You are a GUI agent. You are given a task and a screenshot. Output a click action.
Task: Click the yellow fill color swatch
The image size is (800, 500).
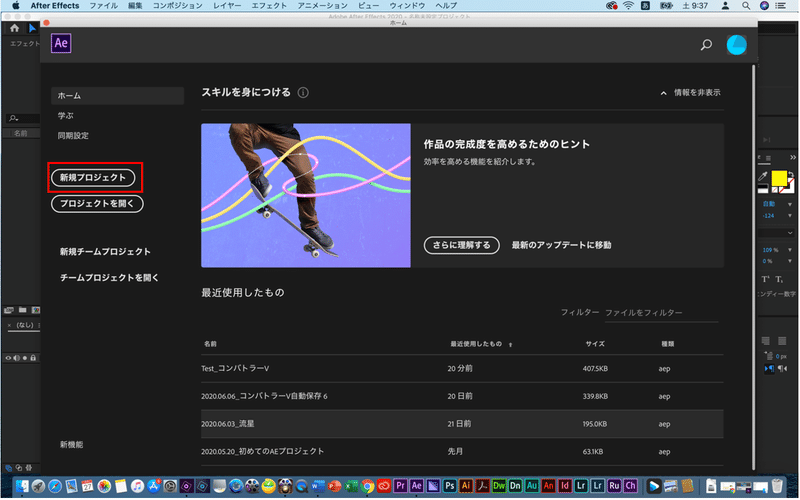tap(779, 178)
